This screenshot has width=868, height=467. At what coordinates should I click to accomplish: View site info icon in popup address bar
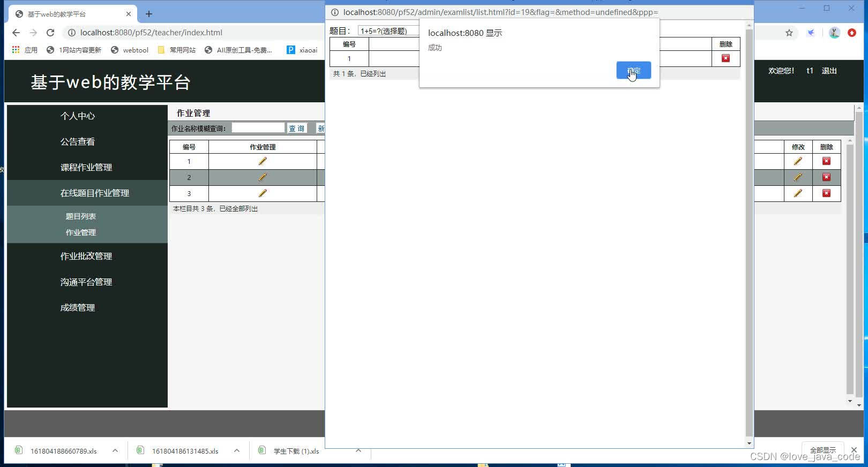[335, 12]
